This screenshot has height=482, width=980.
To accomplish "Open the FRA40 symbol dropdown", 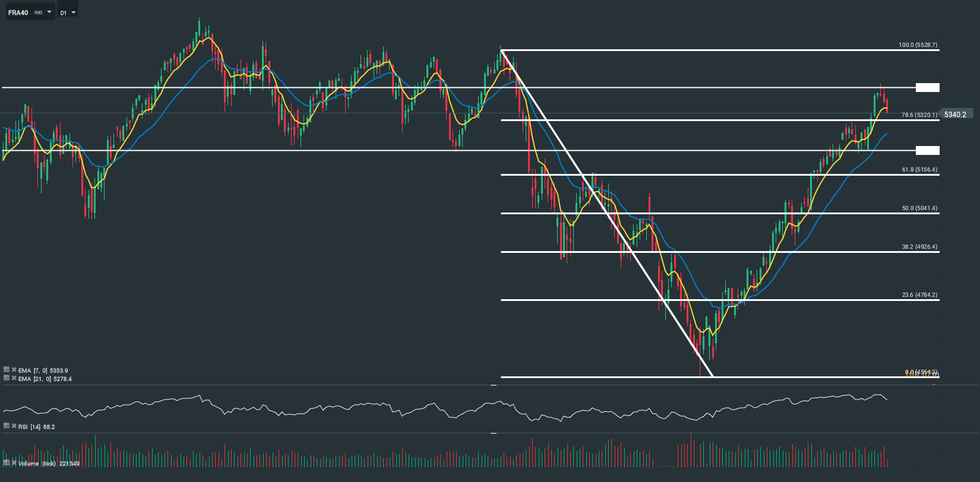I will click(x=49, y=12).
